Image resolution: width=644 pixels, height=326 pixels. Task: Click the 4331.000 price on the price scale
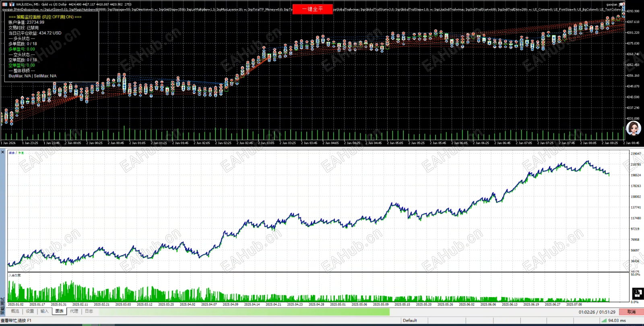coord(633,118)
